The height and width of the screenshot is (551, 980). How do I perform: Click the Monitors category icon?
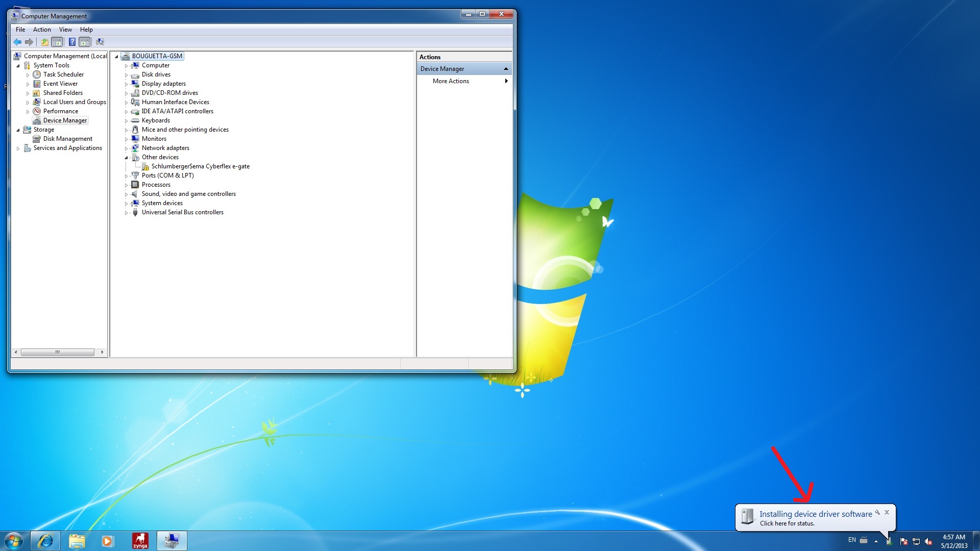click(x=135, y=139)
